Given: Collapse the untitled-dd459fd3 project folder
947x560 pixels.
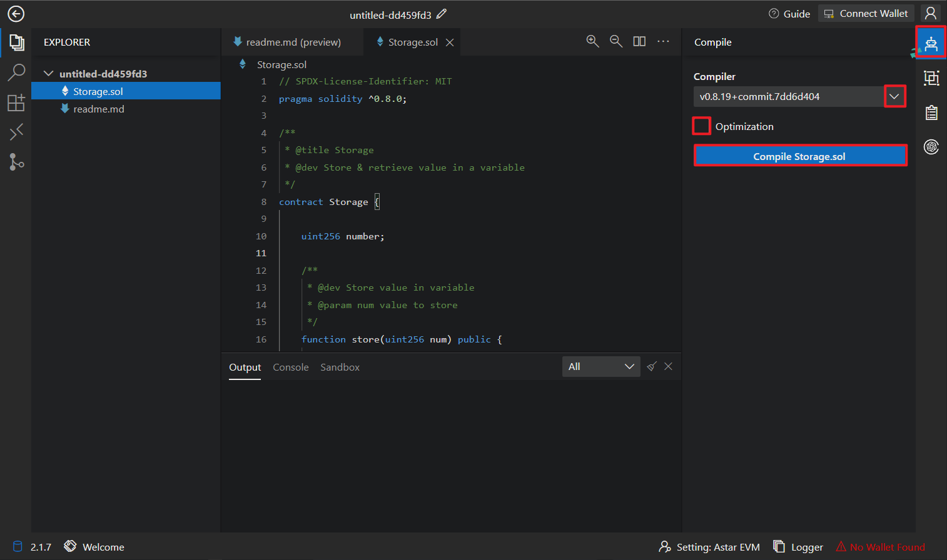Looking at the screenshot, I should tap(49, 74).
